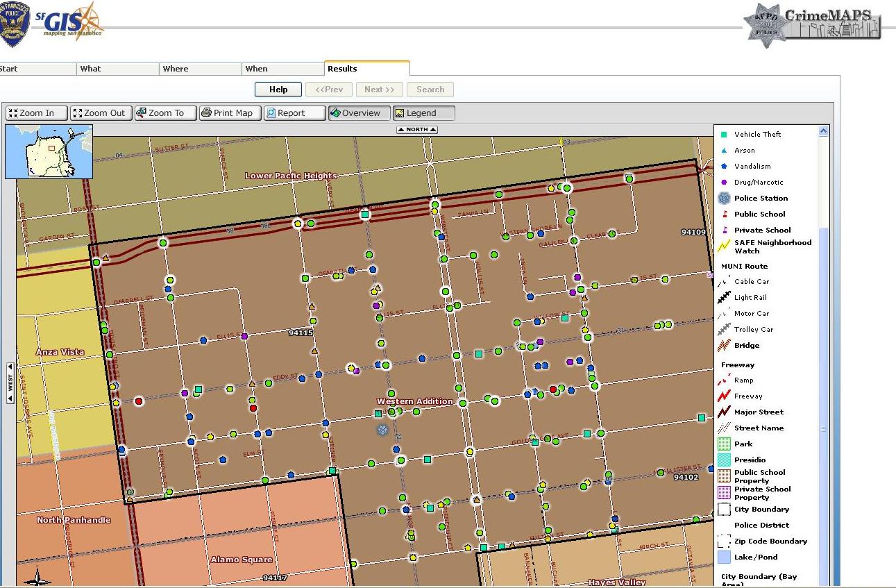
Task: Click the Freeway legend line icon
Action: click(724, 396)
